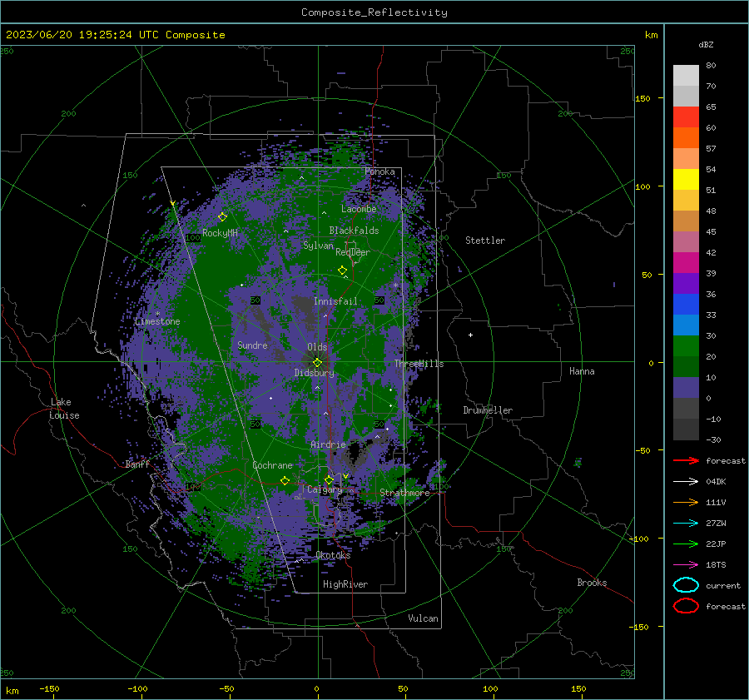Click the red forecast arrow in legend
The height and width of the screenshot is (700, 749).
click(x=686, y=460)
